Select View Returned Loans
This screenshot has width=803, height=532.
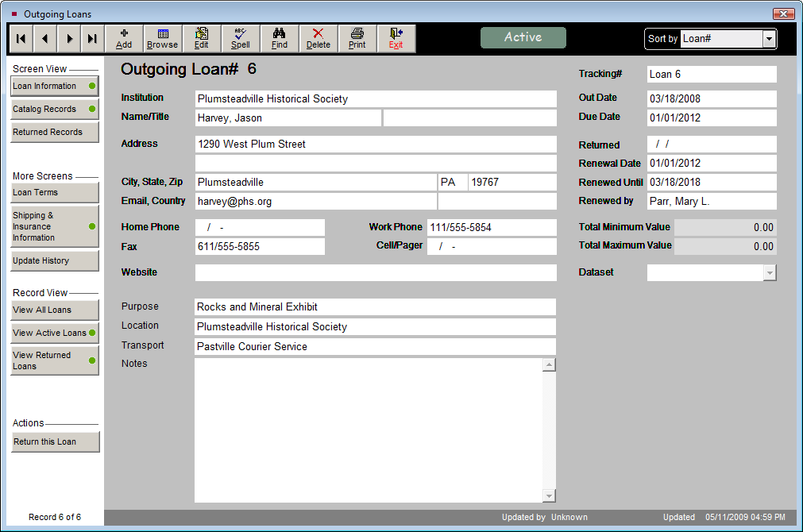[x=54, y=360]
